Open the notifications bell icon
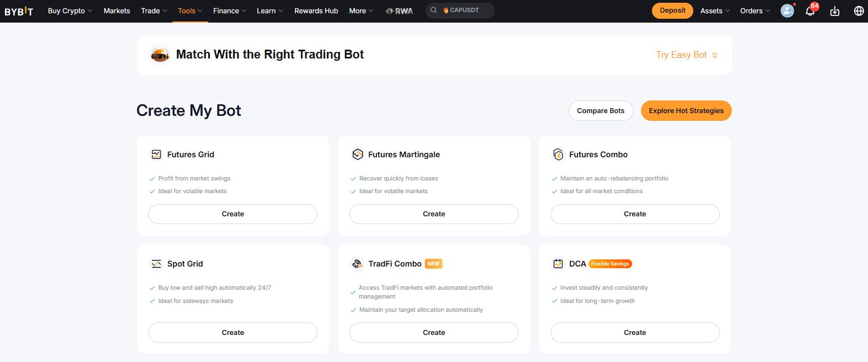Image resolution: width=868 pixels, height=362 pixels. [x=810, y=11]
